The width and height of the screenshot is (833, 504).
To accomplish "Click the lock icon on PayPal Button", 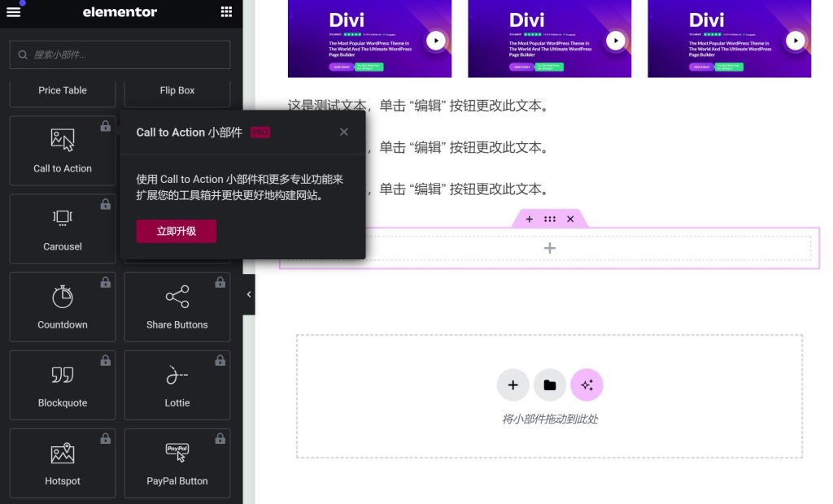I will pyautogui.click(x=220, y=438).
